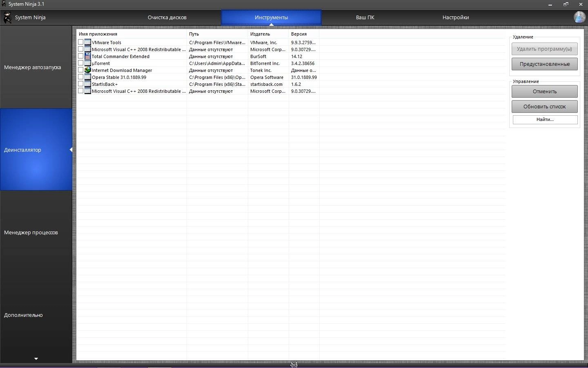The image size is (588, 368).
Task: Click the Internet Download Manager globe icon
Action: [87, 70]
